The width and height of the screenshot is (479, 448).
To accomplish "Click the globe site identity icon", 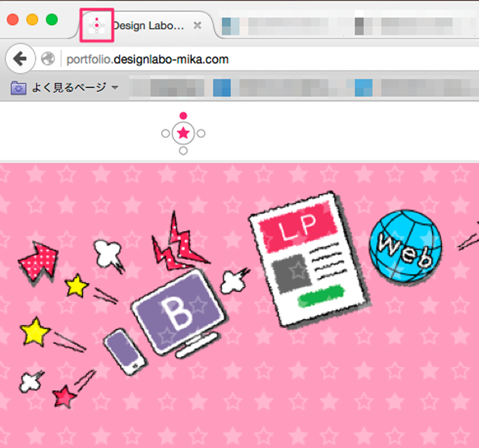I will pyautogui.click(x=48, y=59).
